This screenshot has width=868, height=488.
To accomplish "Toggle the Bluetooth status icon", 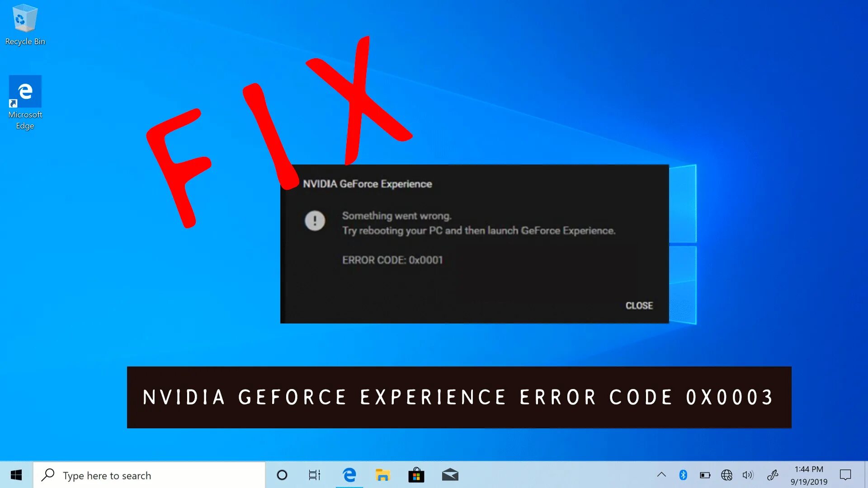I will coord(683,475).
